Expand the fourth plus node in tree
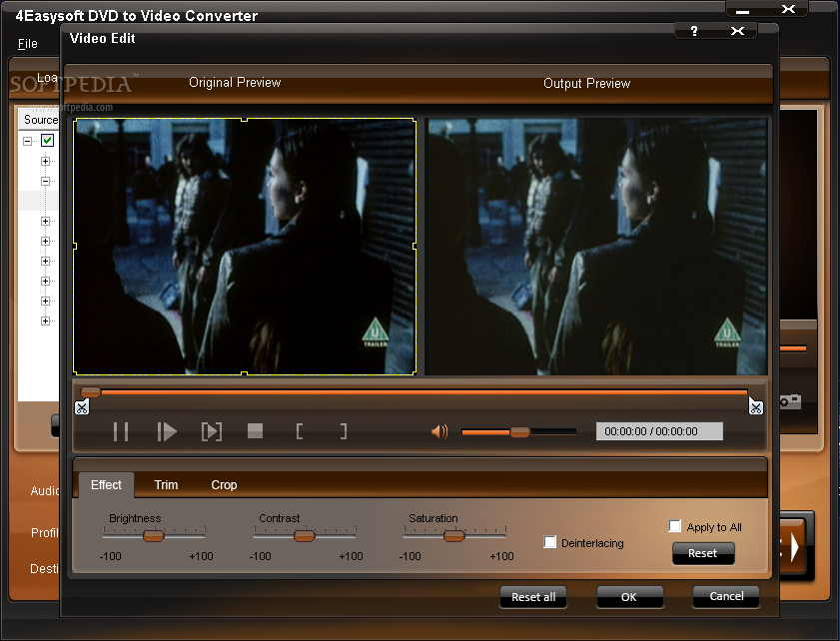 pos(46,241)
